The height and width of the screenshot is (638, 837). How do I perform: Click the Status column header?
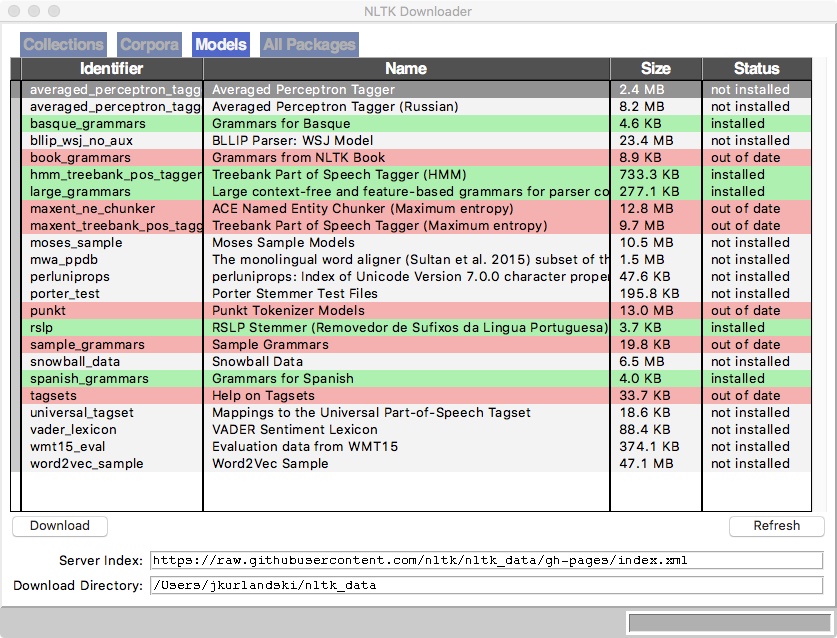757,68
